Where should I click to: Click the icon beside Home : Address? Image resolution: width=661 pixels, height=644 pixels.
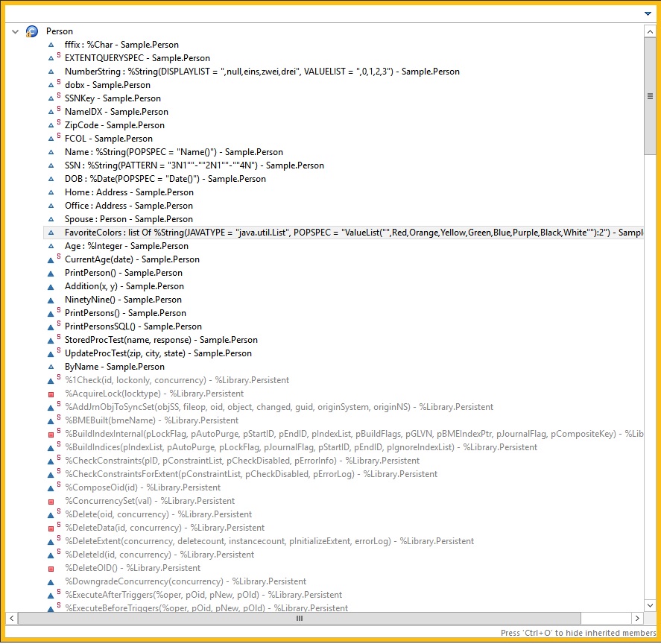51,192
